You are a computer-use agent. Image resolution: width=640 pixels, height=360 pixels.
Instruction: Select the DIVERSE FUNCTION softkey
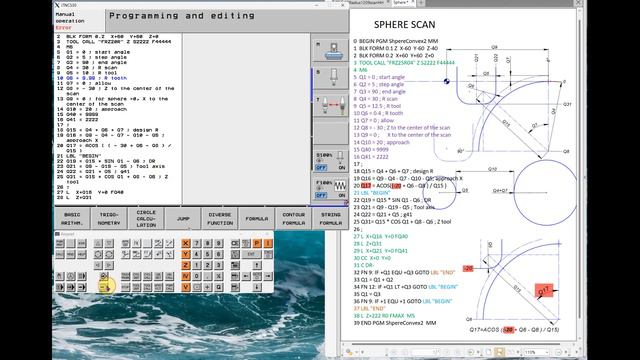(x=220, y=219)
